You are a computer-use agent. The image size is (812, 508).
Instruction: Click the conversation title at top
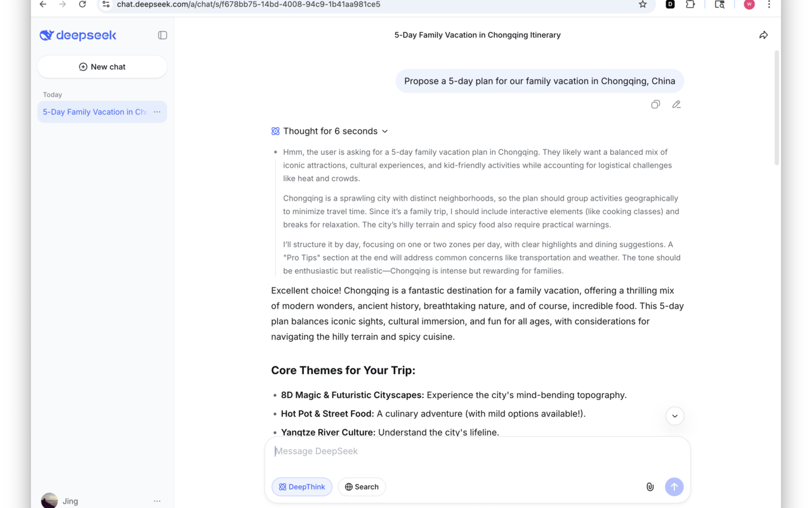478,35
